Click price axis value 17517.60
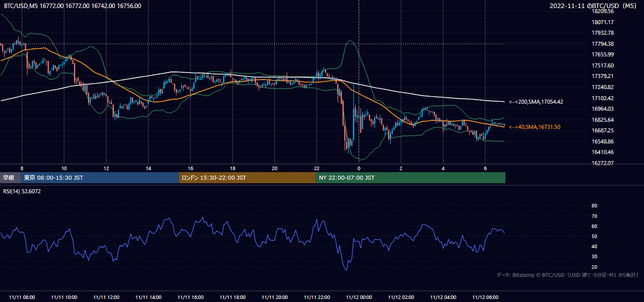Screen dimensions: 644x302 pyautogui.click(x=603, y=65)
